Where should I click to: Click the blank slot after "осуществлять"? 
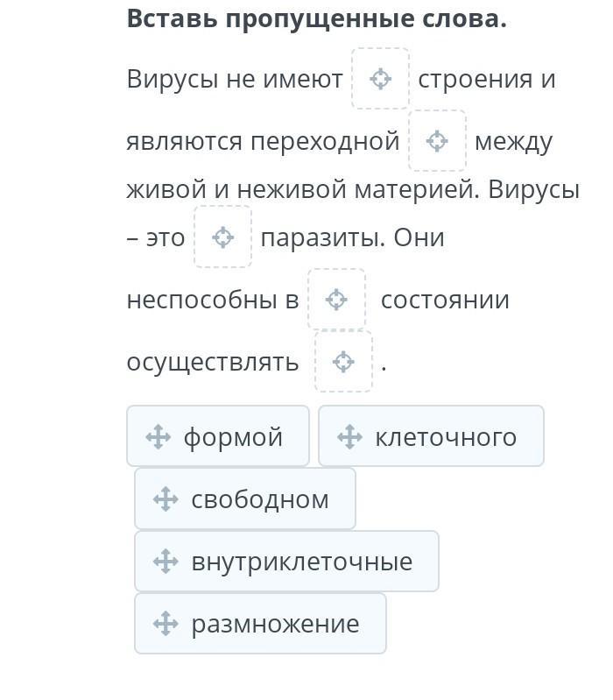click(343, 361)
